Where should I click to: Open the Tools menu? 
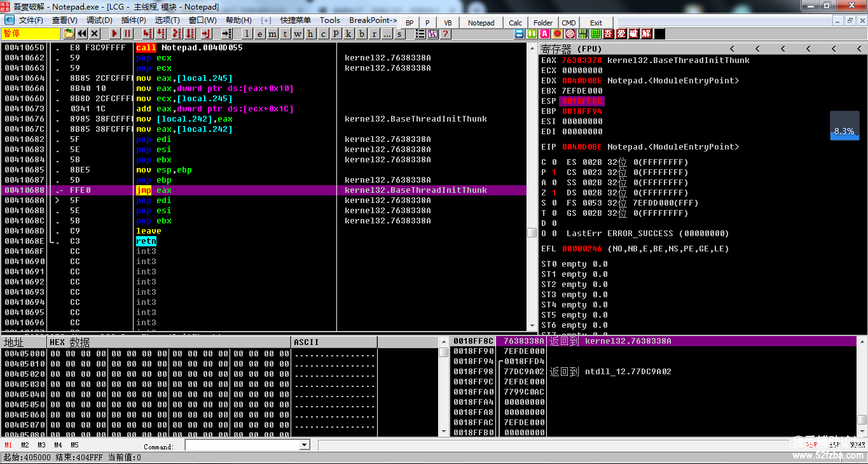pyautogui.click(x=330, y=20)
